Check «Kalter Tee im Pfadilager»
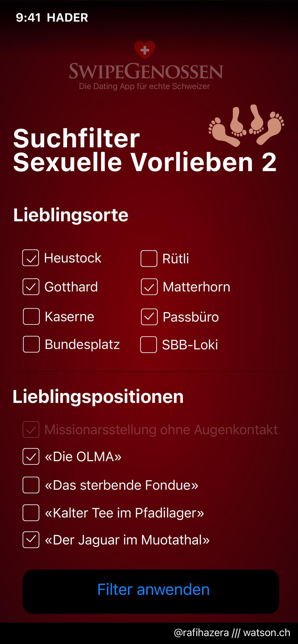 click(x=31, y=513)
